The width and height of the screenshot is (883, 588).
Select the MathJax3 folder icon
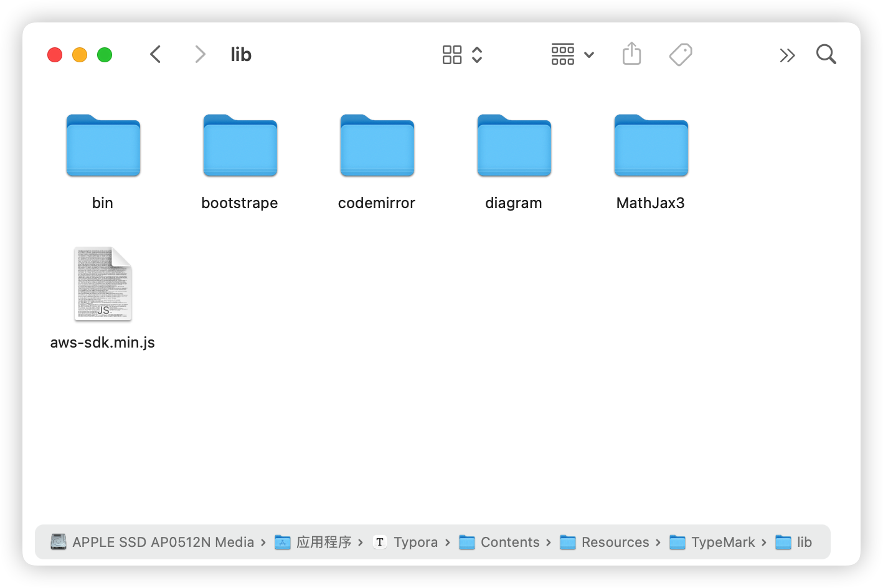(651, 145)
